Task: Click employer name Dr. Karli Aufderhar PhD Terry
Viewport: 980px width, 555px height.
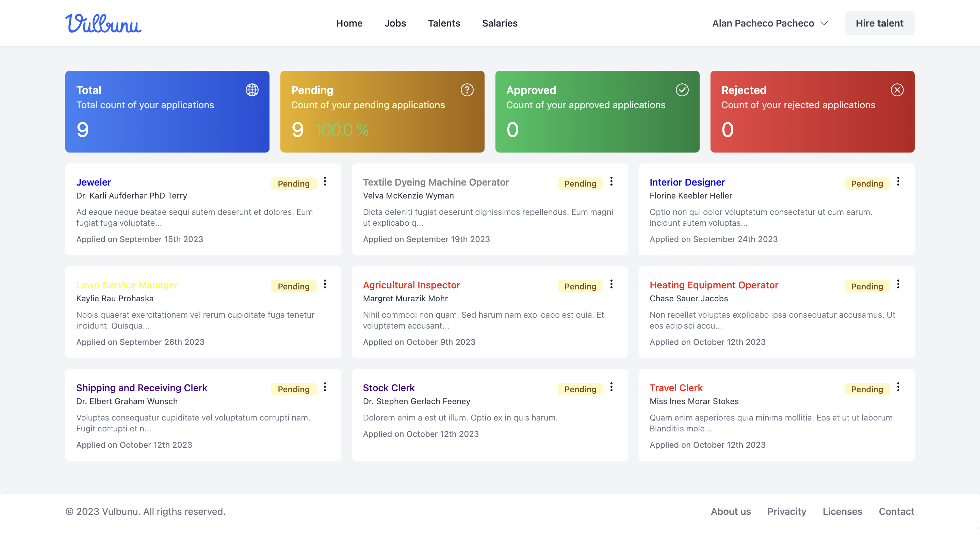Action: 131,195
